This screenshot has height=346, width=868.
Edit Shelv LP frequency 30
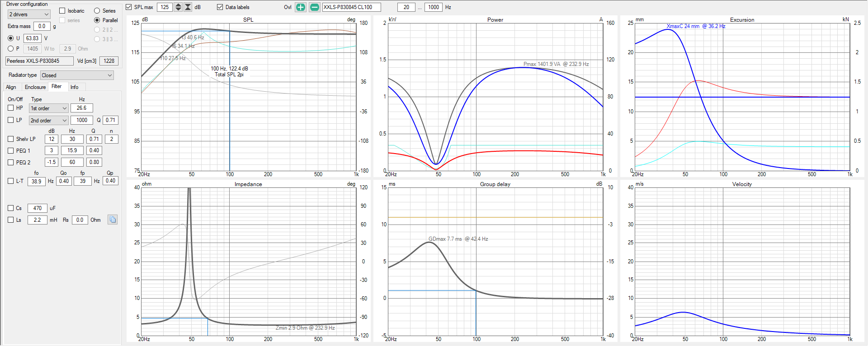[72, 139]
